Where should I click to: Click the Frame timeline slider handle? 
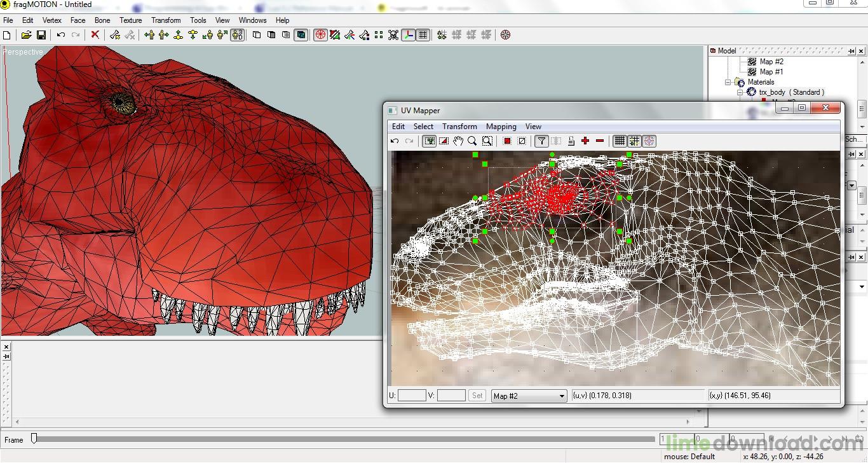34,438
